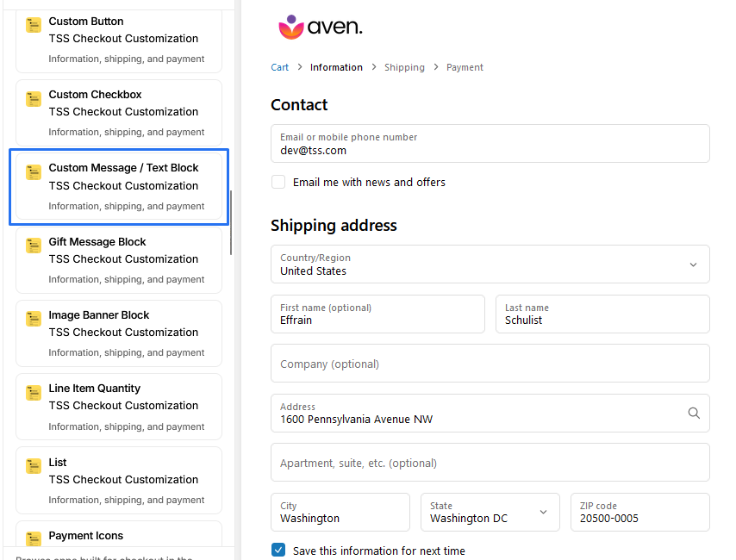Click the Cart breadcrumb link

coord(280,67)
